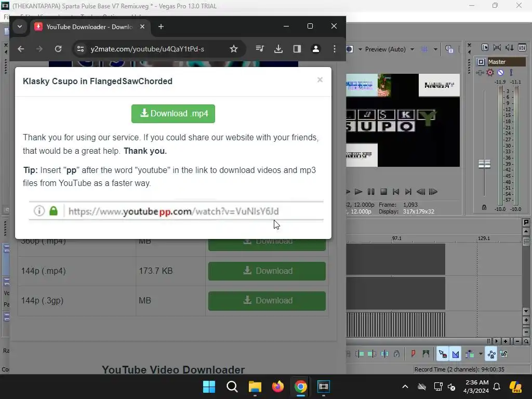Click the green Download .mp4 button
This screenshot has width=532, height=399.
[173, 114]
